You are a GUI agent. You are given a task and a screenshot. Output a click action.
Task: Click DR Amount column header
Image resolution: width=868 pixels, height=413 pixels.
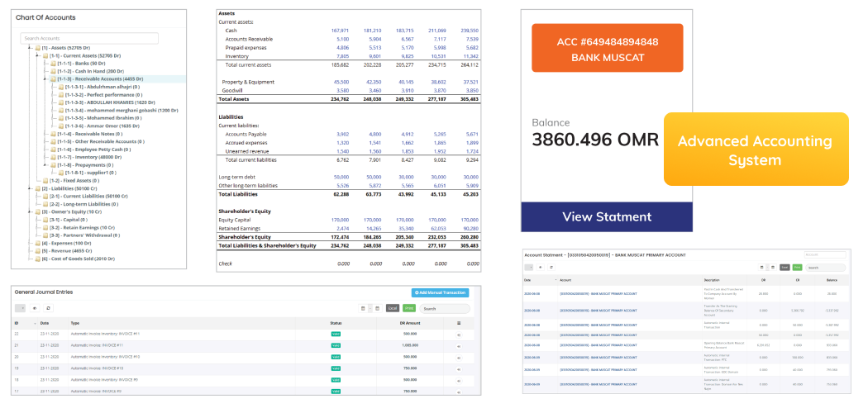pyautogui.click(x=410, y=323)
